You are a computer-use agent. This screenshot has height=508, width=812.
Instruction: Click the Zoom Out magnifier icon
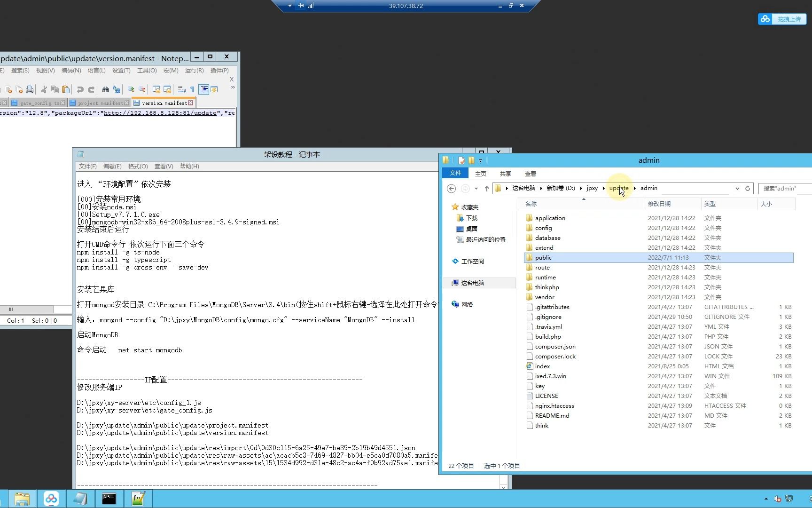[142, 89]
